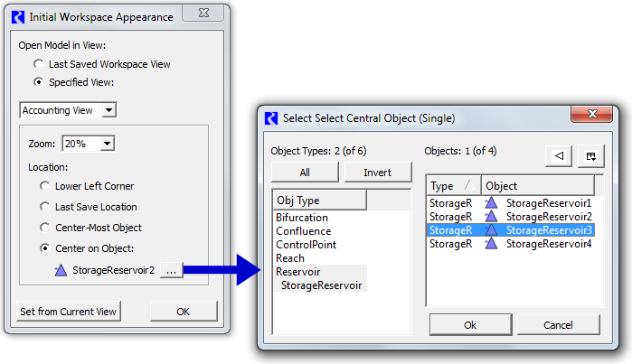Expand the Zoom 20% combo box
632x364 pixels.
click(x=89, y=144)
